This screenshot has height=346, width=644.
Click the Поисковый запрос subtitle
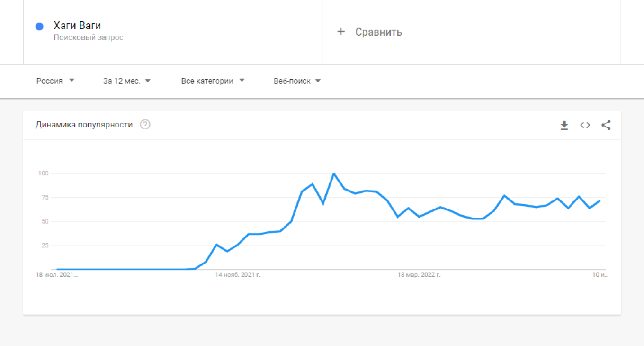click(x=89, y=37)
